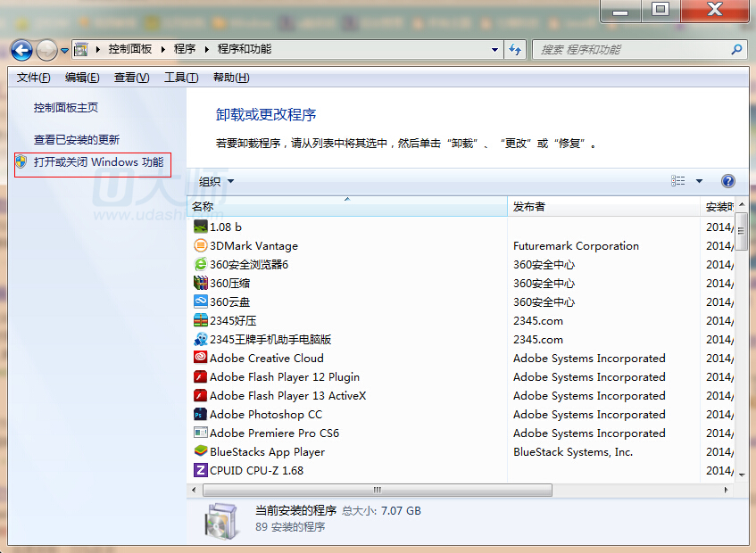Select the 360安全浏览器6 icon
Viewport: 756px width, 553px height.
pos(200,264)
